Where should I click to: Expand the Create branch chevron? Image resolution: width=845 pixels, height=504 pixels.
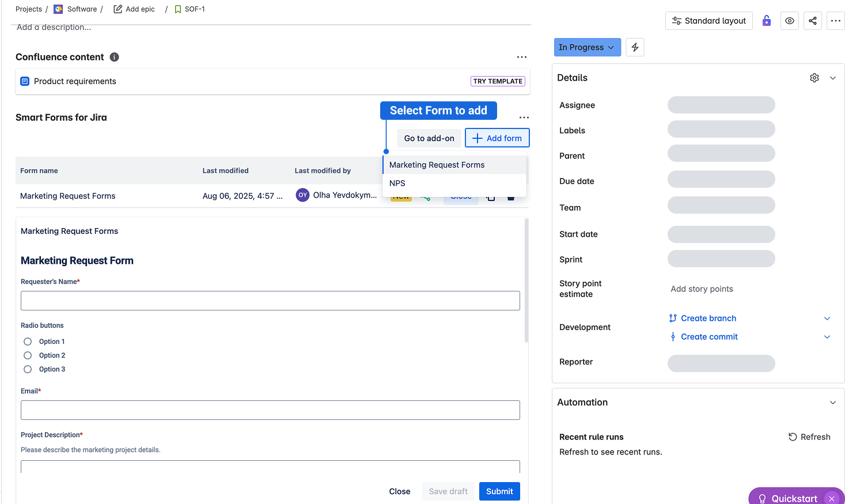(827, 319)
